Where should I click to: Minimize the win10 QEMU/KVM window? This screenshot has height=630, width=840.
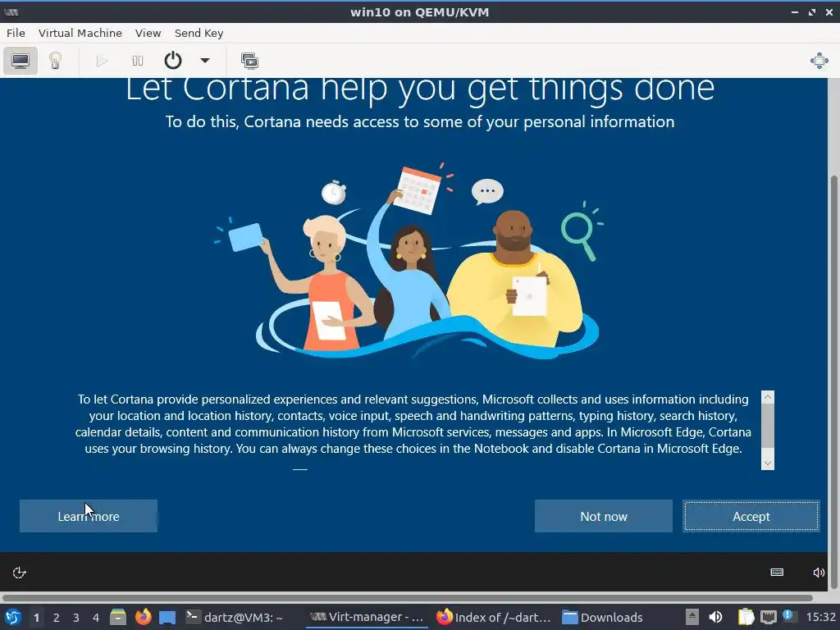tap(795, 11)
